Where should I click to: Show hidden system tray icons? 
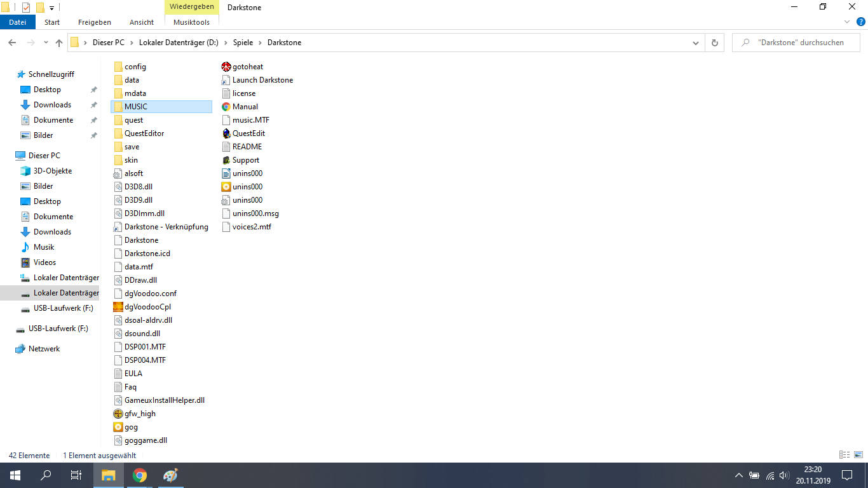738,475
